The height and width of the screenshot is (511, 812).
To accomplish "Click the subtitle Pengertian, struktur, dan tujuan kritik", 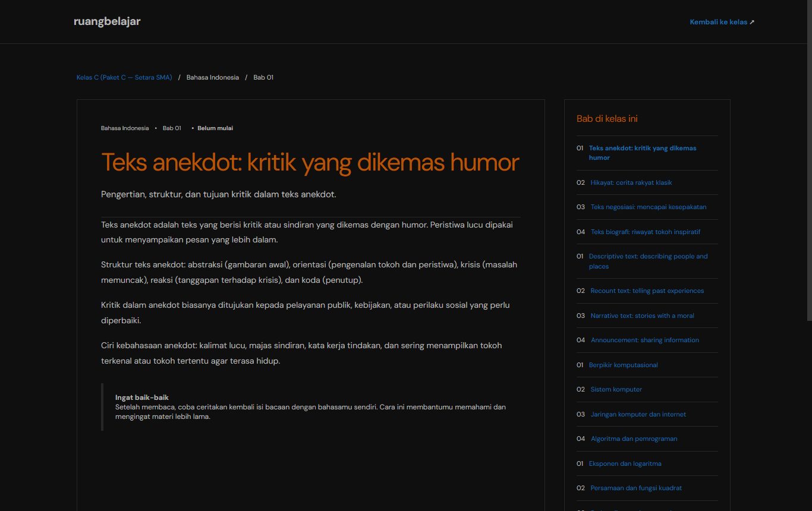I will pyautogui.click(x=219, y=194).
